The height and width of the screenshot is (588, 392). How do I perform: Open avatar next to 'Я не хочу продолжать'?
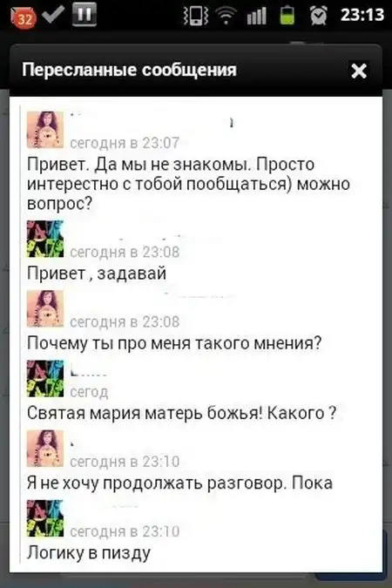point(45,449)
